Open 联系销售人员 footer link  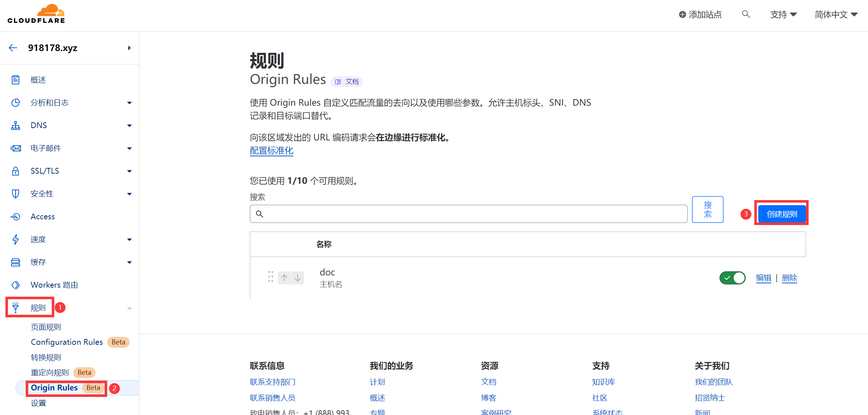pos(273,398)
